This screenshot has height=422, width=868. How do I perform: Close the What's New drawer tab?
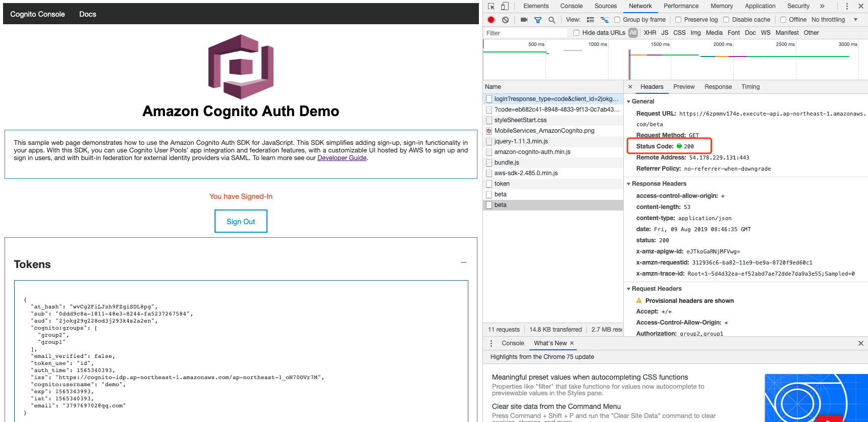tap(572, 343)
